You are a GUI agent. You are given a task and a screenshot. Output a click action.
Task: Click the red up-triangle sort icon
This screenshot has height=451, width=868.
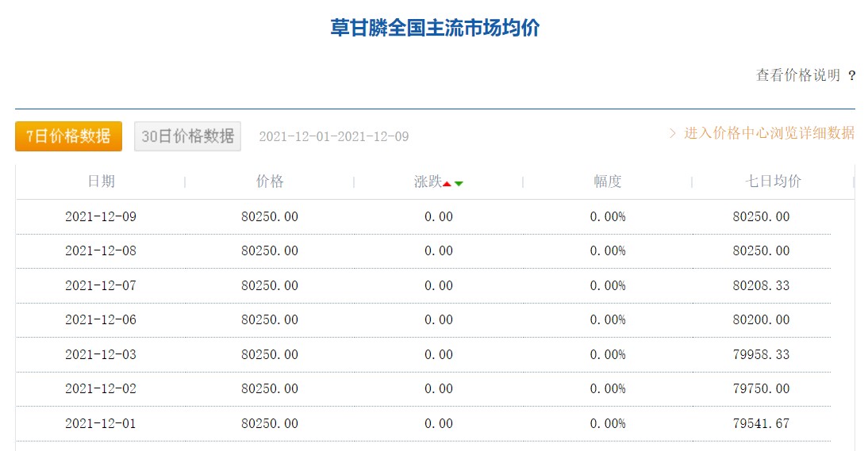pos(447,184)
